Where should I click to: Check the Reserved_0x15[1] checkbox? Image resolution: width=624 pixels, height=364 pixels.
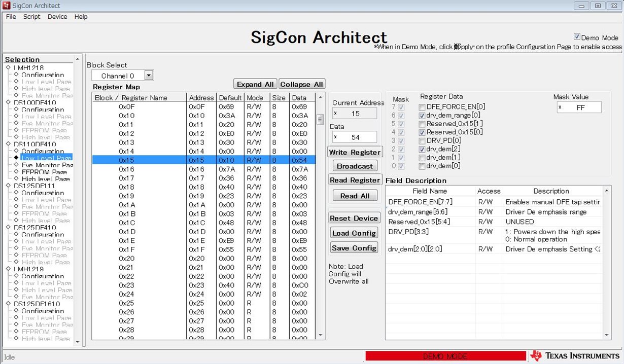[x=422, y=124]
